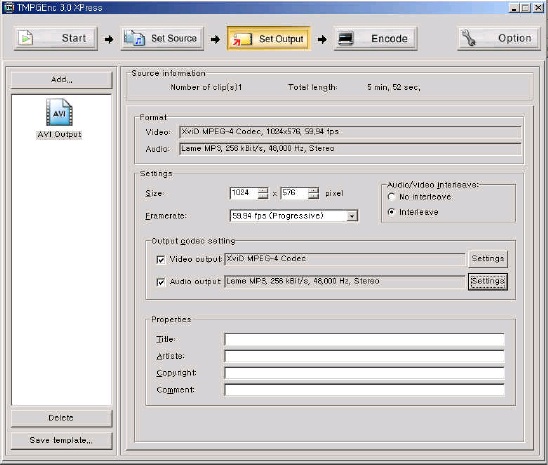
Task: Click the Start step icon
Action: click(26, 38)
